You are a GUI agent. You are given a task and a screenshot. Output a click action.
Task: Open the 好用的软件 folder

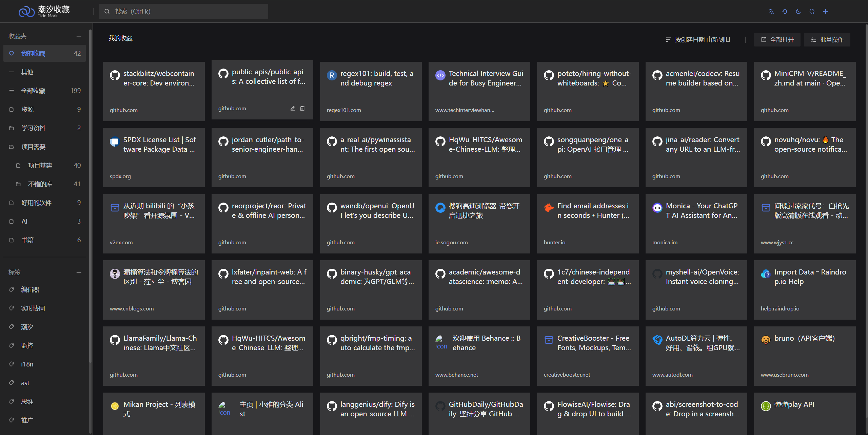36,203
